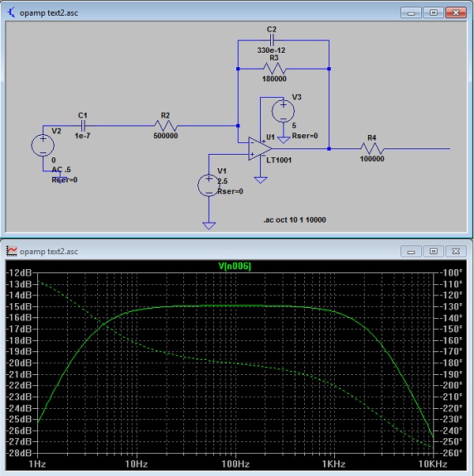Click the R2 resistor symbol
Image resolution: width=474 pixels, height=476 pixels.
[165, 126]
